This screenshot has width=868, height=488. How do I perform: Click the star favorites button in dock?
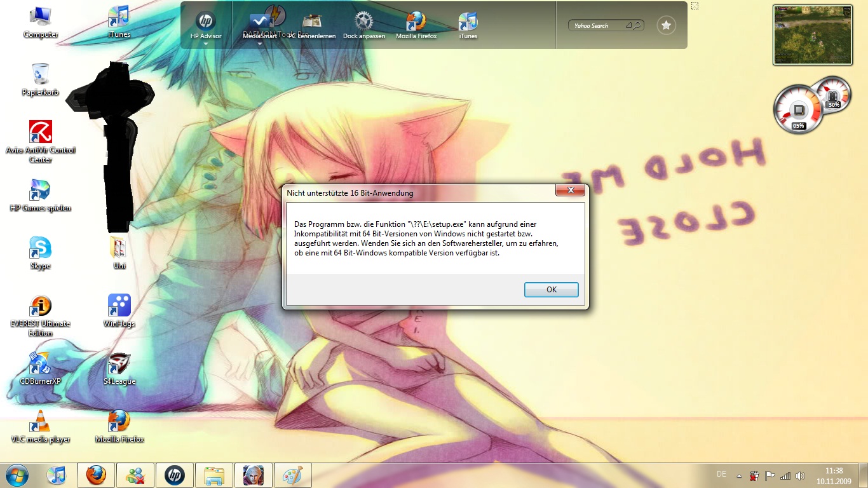666,25
